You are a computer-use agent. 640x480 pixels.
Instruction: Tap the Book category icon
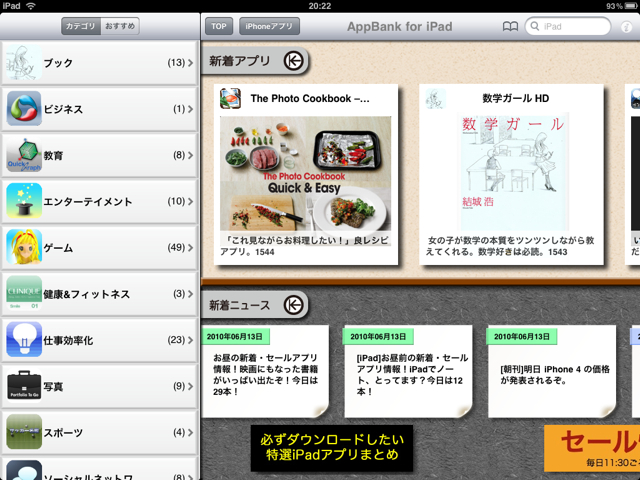[x=23, y=63]
